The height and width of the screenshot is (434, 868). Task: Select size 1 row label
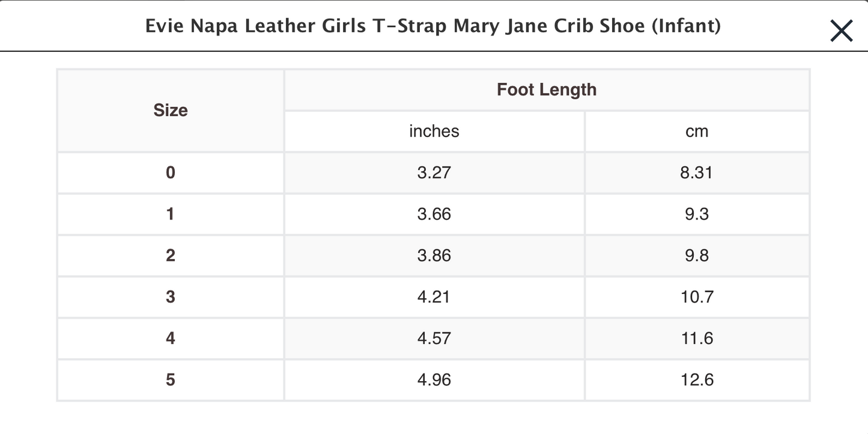tap(171, 214)
